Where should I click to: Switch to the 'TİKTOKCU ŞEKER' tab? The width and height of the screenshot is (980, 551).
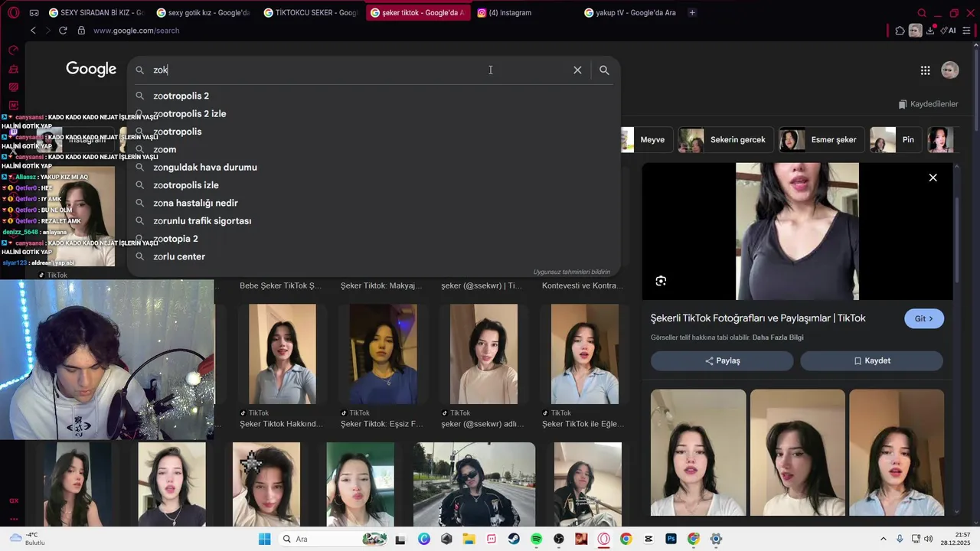pos(312,12)
